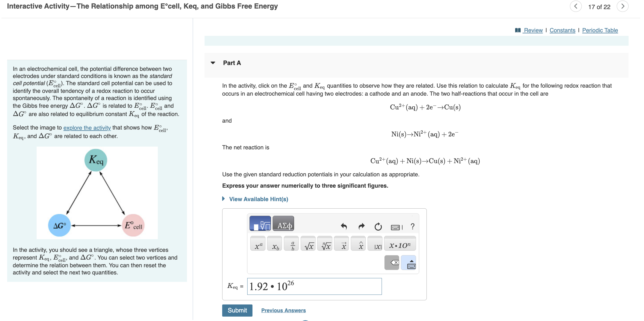
Task: Click the reset icon in the equation toolbar
Action: pyautogui.click(x=378, y=226)
